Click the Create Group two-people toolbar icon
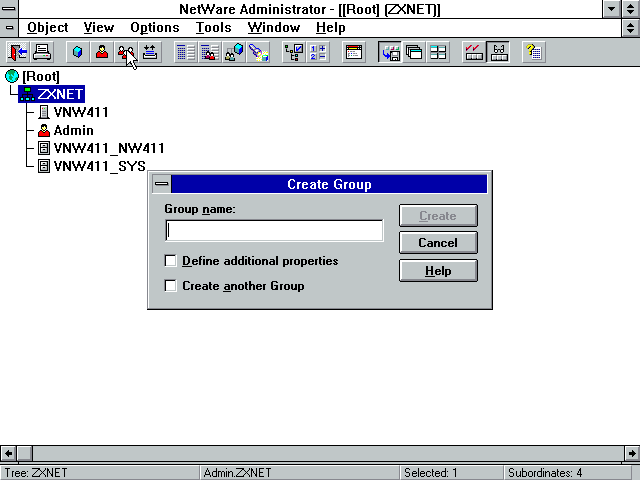 pos(126,52)
